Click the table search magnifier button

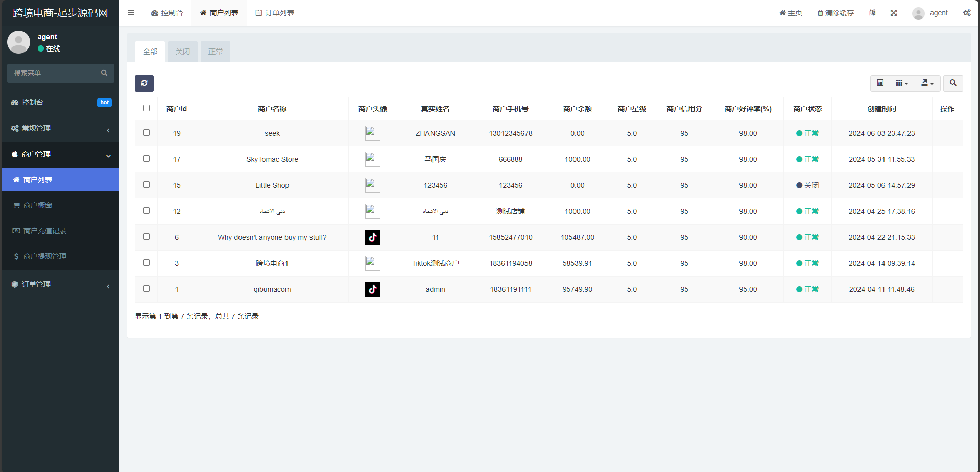953,83
